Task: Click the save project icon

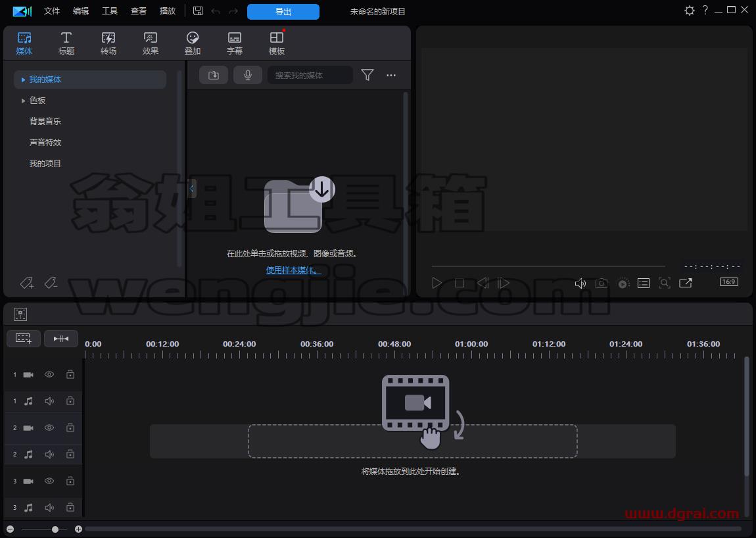Action: (198, 11)
